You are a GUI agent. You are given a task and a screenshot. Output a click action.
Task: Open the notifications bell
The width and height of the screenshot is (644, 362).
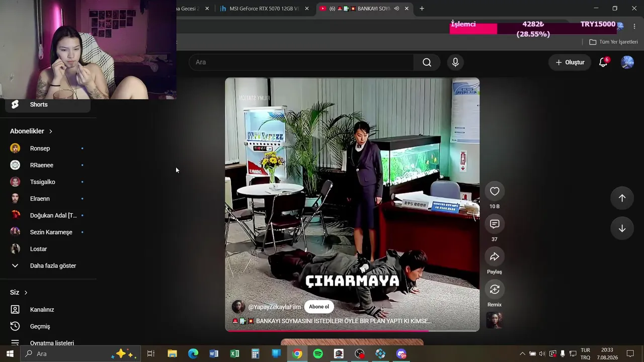(x=603, y=62)
